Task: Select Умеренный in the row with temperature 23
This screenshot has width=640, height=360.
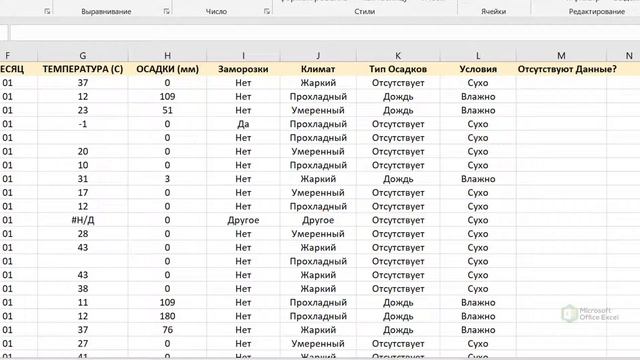Action: pyautogui.click(x=318, y=110)
